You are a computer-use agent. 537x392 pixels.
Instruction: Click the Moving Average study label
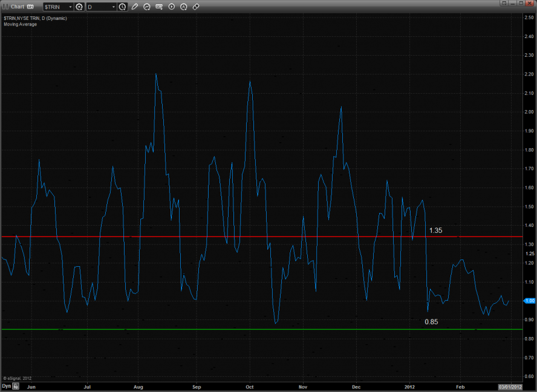point(20,25)
